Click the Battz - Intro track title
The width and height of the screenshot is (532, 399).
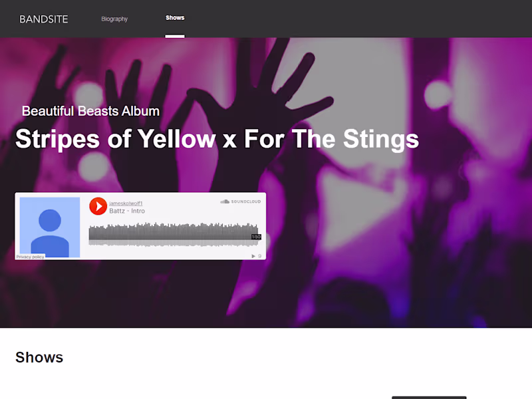pos(127,211)
